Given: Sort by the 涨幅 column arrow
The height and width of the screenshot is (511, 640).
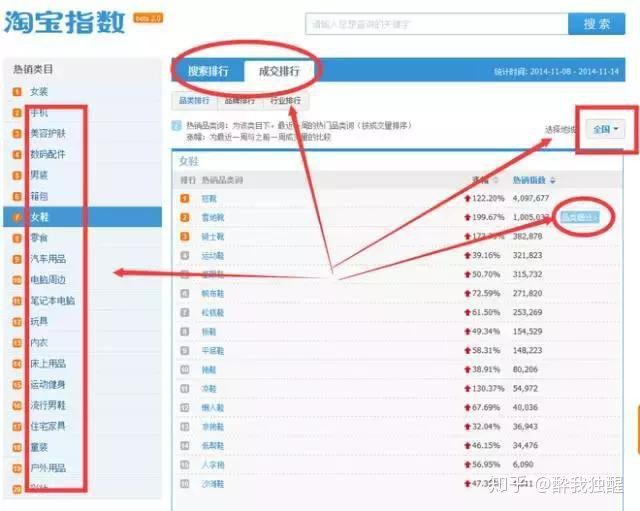Looking at the screenshot, I should (496, 180).
